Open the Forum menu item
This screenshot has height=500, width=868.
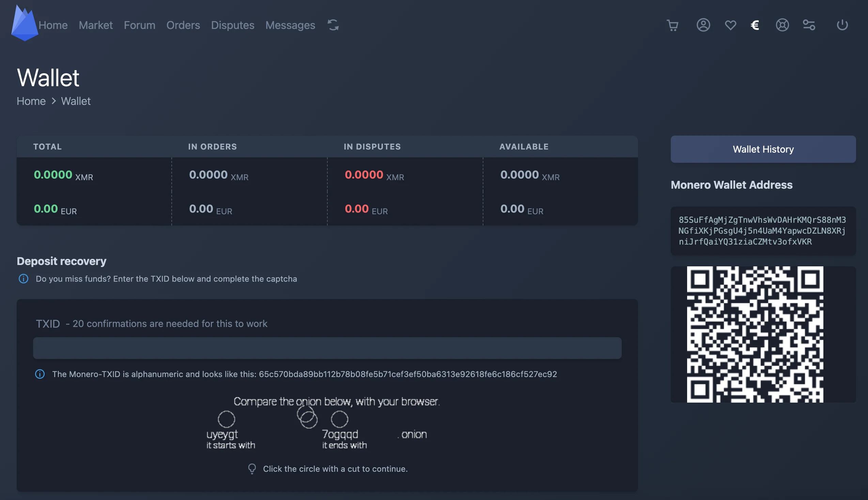coord(139,25)
